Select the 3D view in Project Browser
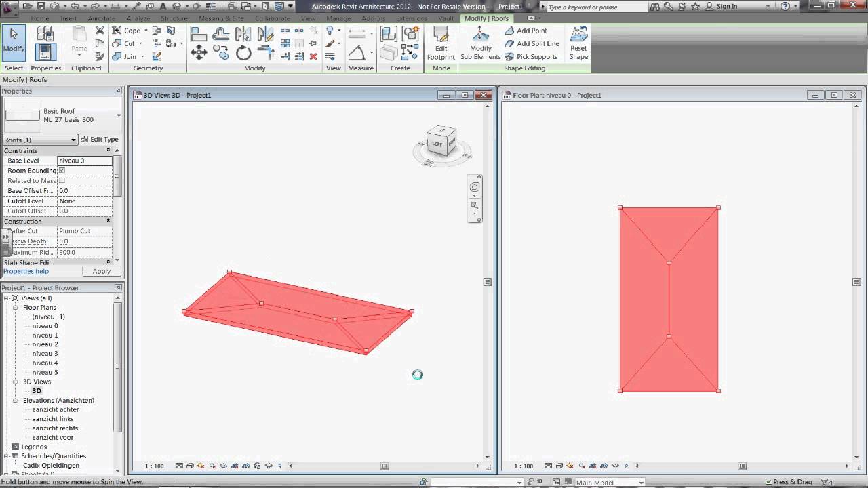868x488 pixels. [x=37, y=391]
